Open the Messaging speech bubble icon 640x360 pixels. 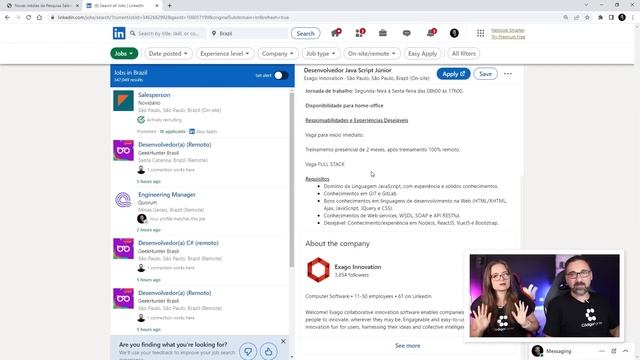[407, 33]
